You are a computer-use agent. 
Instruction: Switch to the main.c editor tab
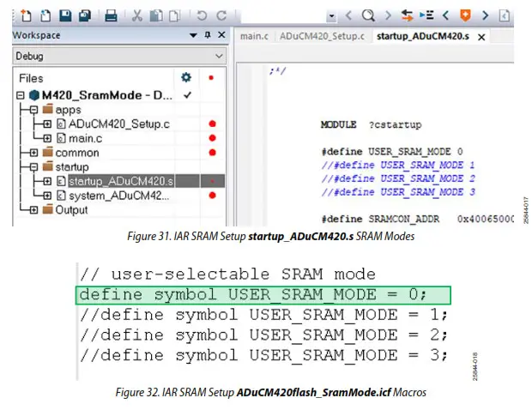[x=254, y=36]
